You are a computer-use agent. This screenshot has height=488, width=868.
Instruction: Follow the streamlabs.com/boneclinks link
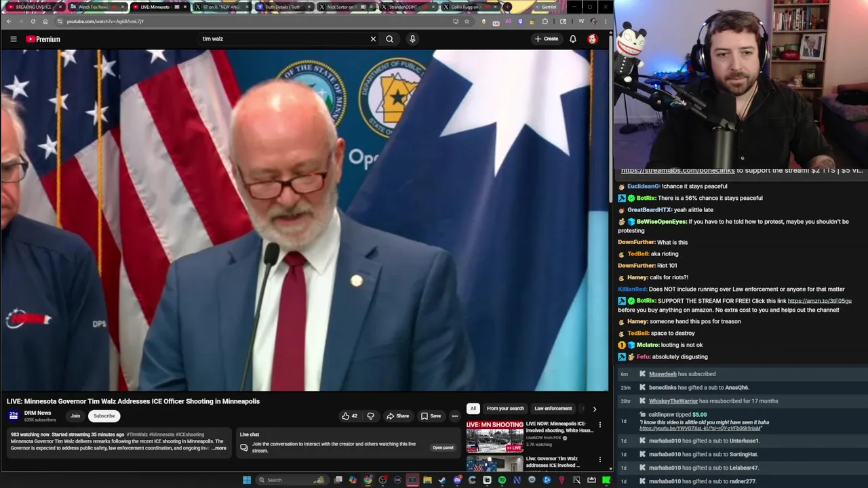point(677,171)
